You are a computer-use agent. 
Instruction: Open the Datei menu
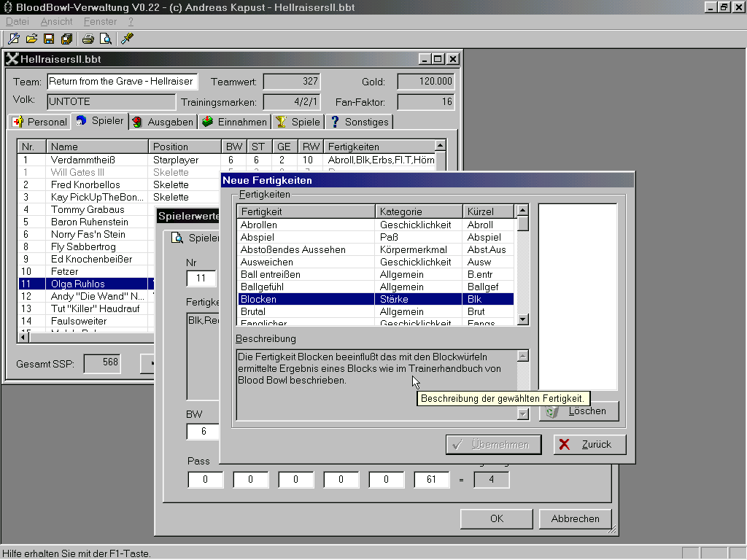[17, 22]
